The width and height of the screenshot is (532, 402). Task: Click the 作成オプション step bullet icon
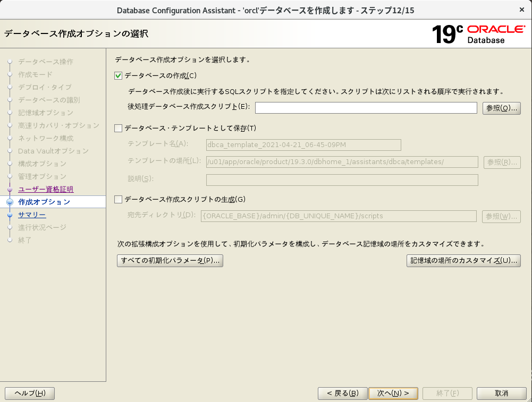[x=10, y=202]
